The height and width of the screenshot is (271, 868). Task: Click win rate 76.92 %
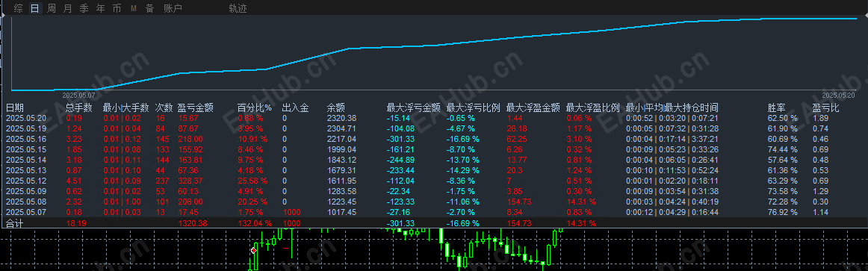click(782, 212)
